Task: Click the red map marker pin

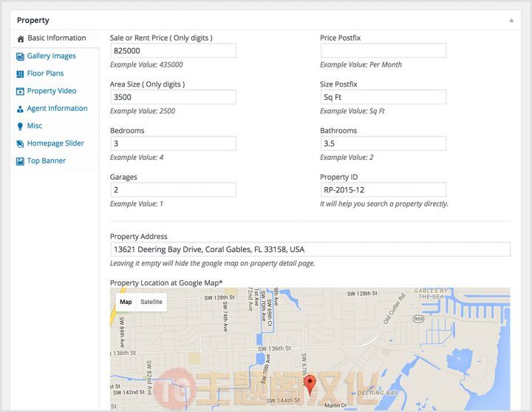Action: [310, 384]
